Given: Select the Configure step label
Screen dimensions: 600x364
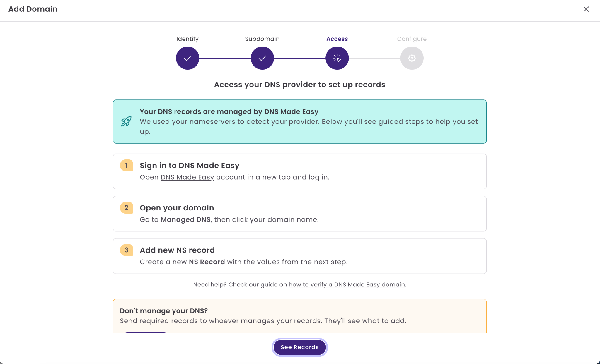Looking at the screenshot, I should pyautogui.click(x=412, y=39).
